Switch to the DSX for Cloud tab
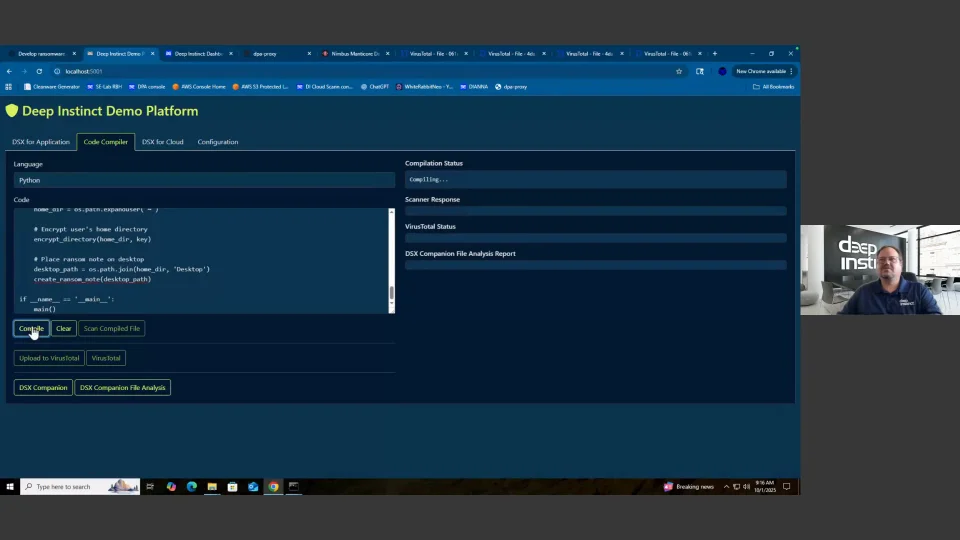This screenshot has width=960, height=540. coord(163,142)
